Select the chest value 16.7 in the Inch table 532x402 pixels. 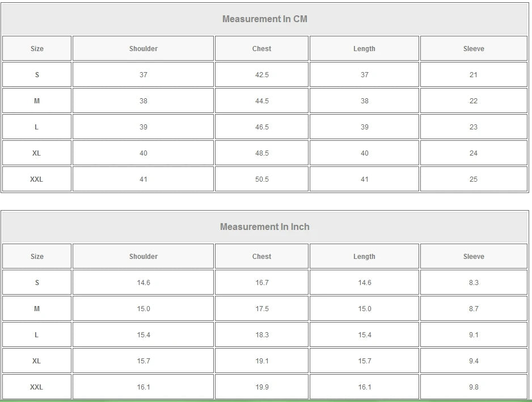pos(262,283)
